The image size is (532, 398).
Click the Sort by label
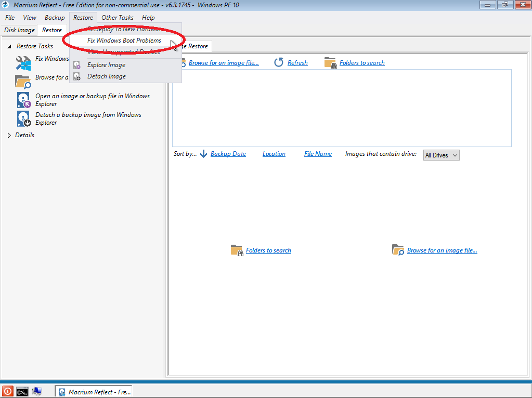tap(185, 154)
